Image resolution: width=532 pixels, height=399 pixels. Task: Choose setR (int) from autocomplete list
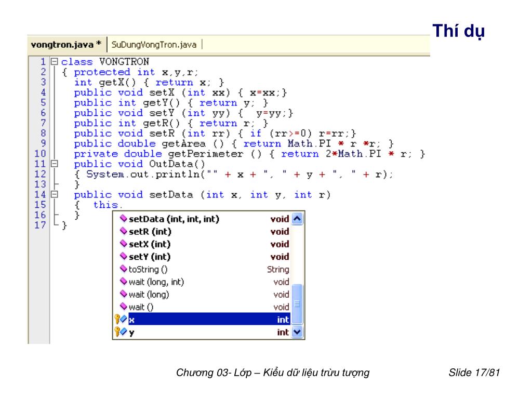pyautogui.click(x=203, y=231)
